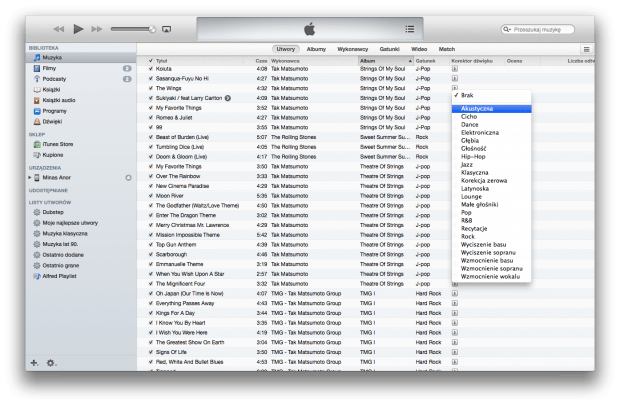Open equalizer dropdown for Oh Japan row
The width and height of the screenshot is (620, 406).
click(455, 293)
